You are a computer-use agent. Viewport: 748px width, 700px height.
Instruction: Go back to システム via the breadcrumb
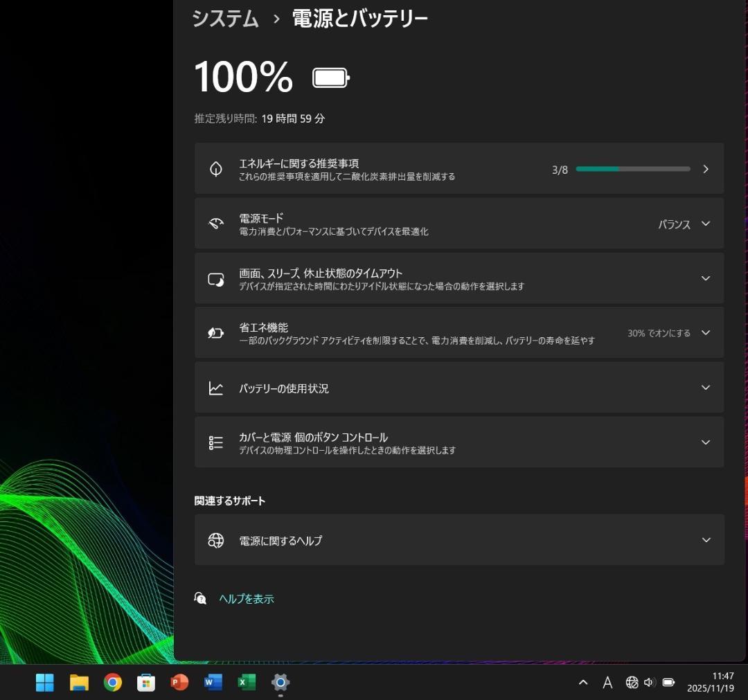224,19
